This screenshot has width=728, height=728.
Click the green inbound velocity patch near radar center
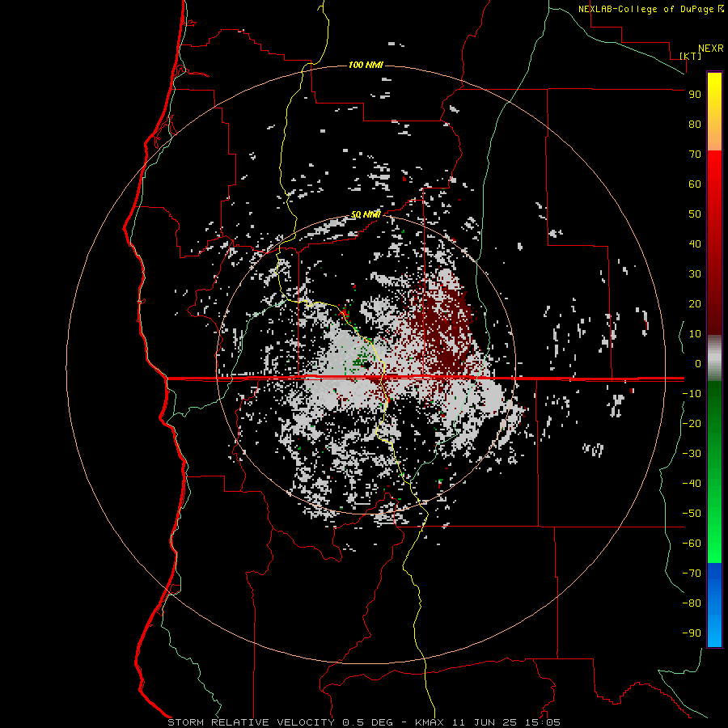pos(360,360)
